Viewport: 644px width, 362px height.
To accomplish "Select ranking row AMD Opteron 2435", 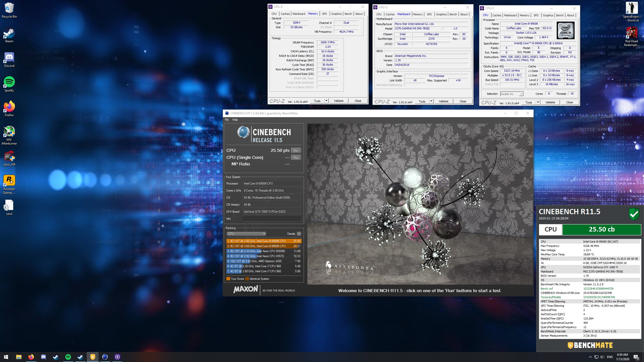I will point(264,261).
